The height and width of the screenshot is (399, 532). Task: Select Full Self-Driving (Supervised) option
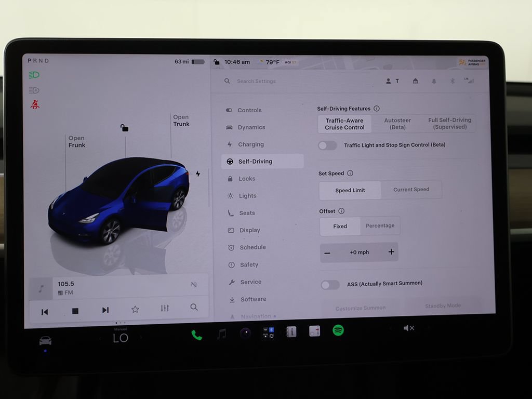coord(449,123)
